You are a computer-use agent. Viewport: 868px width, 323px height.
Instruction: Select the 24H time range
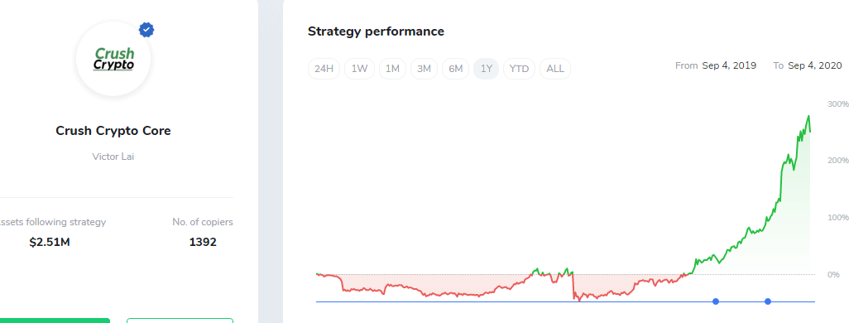click(324, 69)
